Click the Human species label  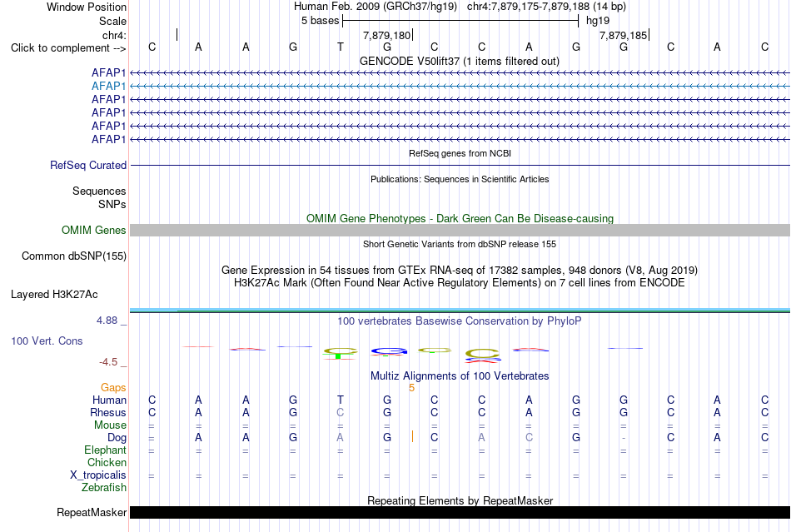coord(109,400)
